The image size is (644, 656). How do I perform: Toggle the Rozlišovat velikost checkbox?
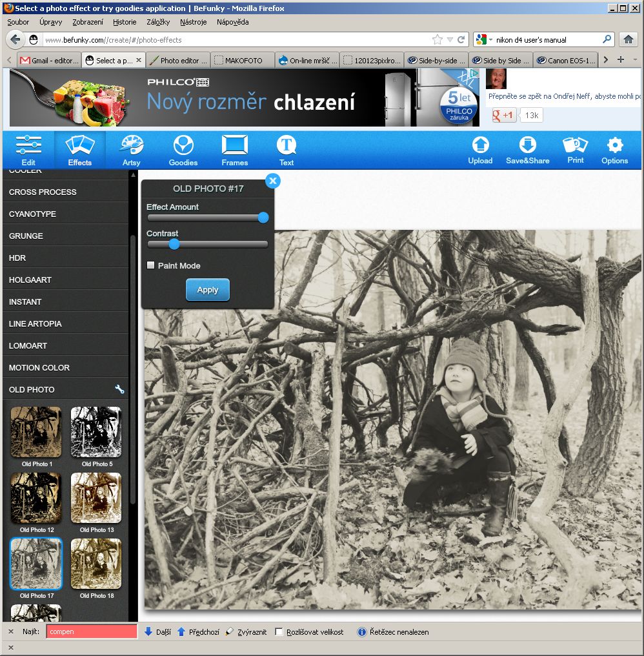279,632
